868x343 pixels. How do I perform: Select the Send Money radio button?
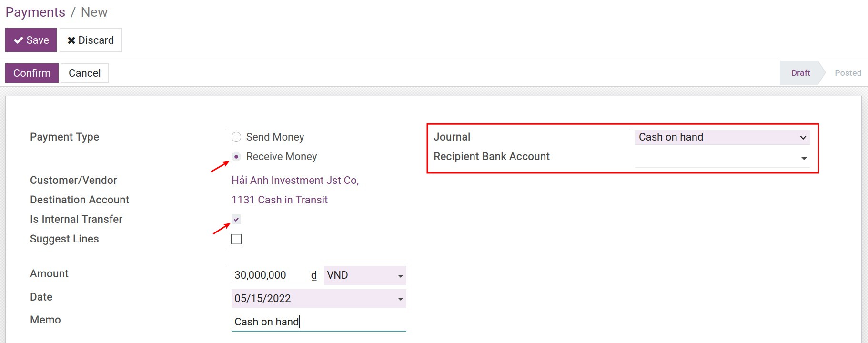pos(236,137)
